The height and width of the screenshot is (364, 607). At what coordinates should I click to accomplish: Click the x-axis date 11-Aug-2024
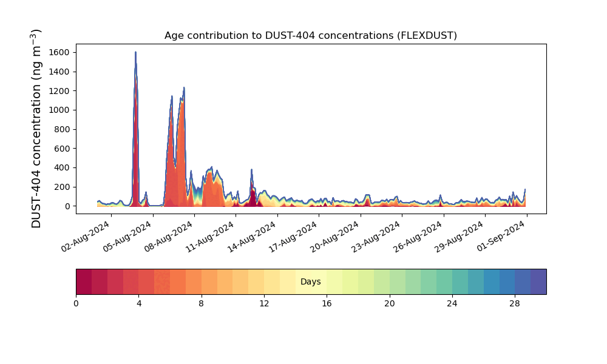point(210,237)
